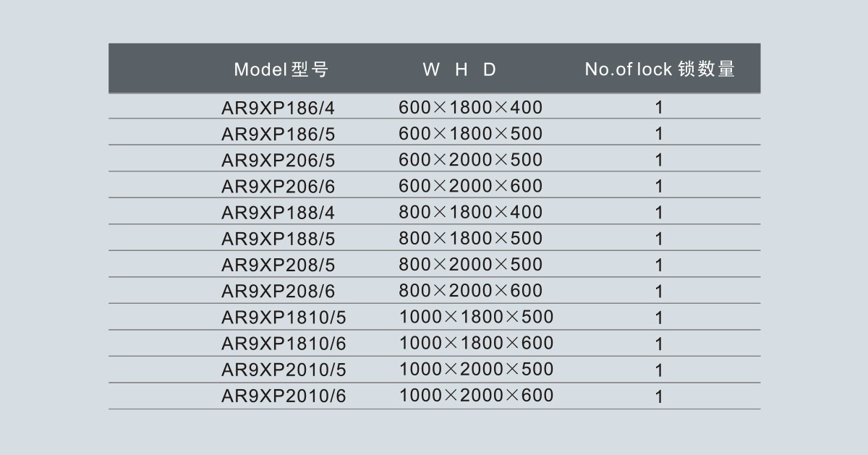This screenshot has height=455, width=868.
Task: Click the AR9XP206/5 model entry
Action: click(x=278, y=161)
